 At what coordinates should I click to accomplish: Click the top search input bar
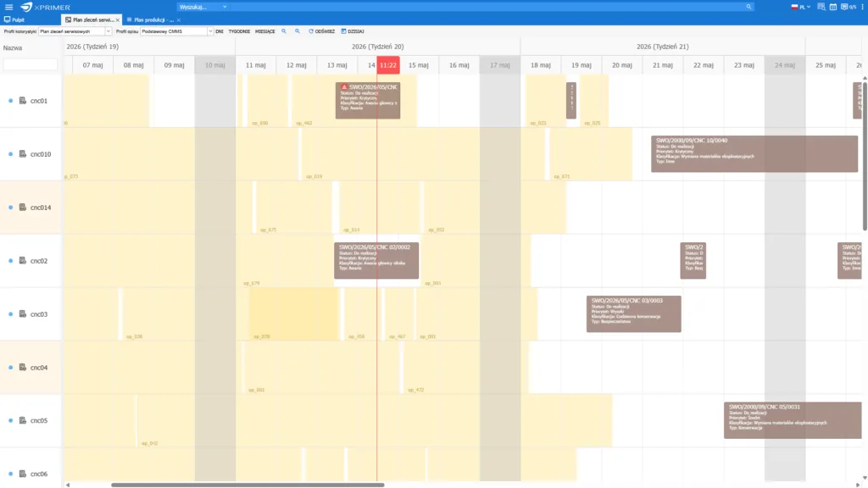[x=487, y=7]
